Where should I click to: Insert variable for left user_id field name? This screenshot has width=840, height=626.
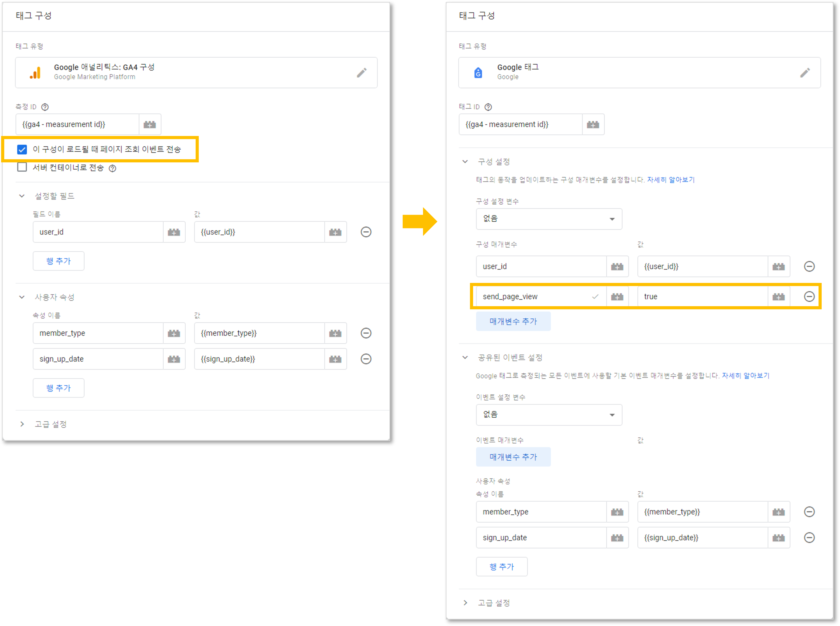[174, 232]
